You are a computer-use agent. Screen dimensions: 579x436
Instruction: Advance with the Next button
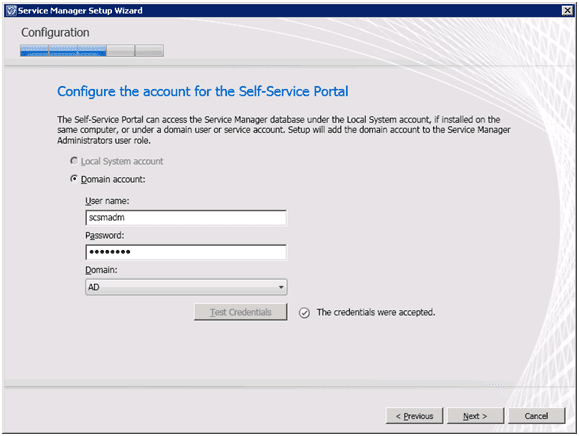tap(475, 416)
